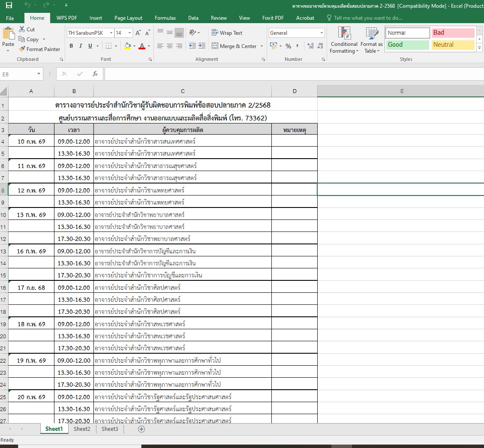
Task: Apply Good cell style
Action: pyautogui.click(x=407, y=45)
